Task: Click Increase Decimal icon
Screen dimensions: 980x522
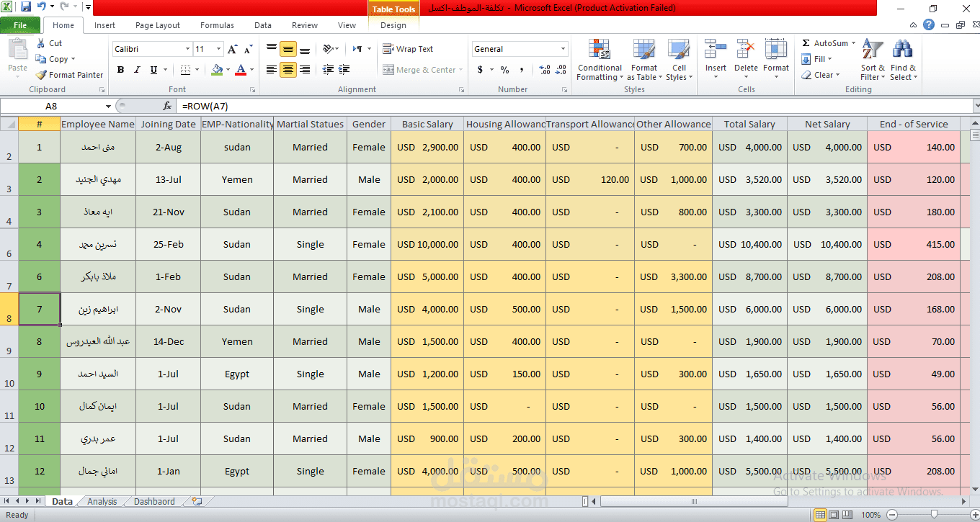Action: click(x=544, y=70)
